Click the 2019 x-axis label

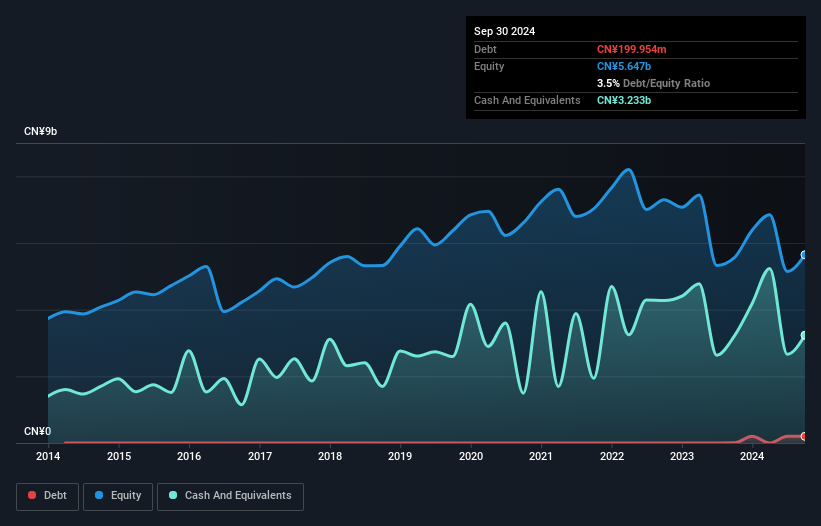click(x=400, y=456)
